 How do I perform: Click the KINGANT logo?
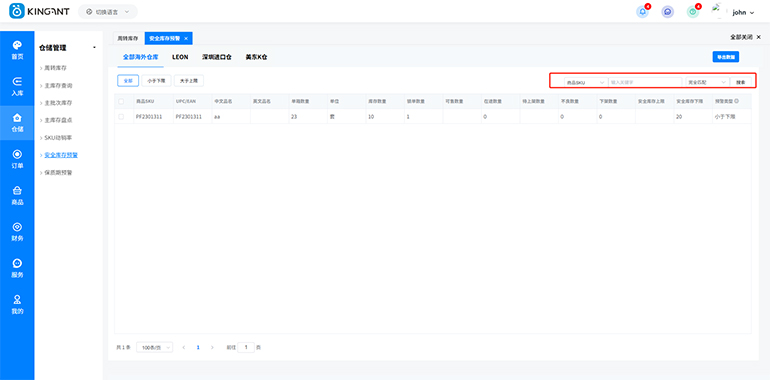tap(40, 11)
